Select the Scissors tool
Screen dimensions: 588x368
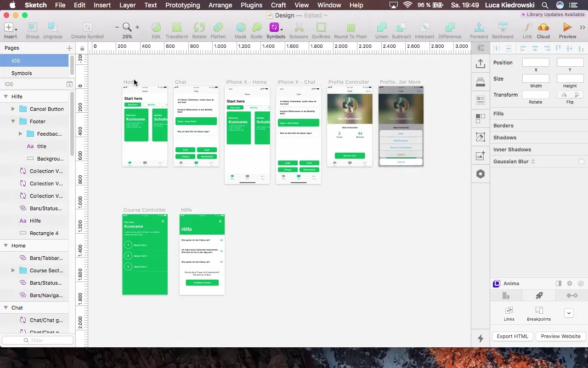pyautogui.click(x=299, y=28)
